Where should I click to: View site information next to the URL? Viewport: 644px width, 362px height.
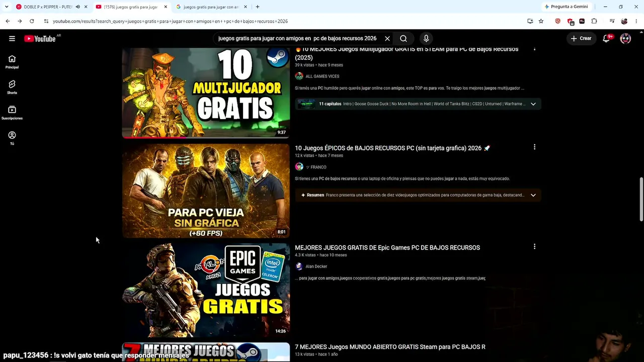46,21
